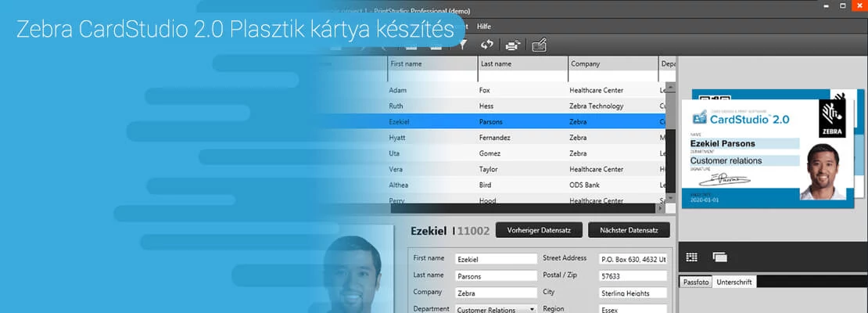Viewport: 868px width, 313px height.
Task: Click the record number '11002' next to Ezekiel
Action: 473,231
